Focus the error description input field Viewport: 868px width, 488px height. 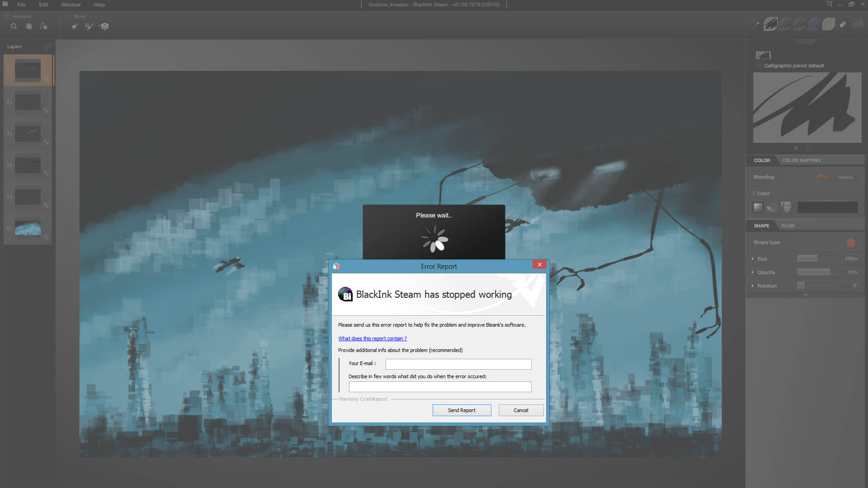coord(440,387)
